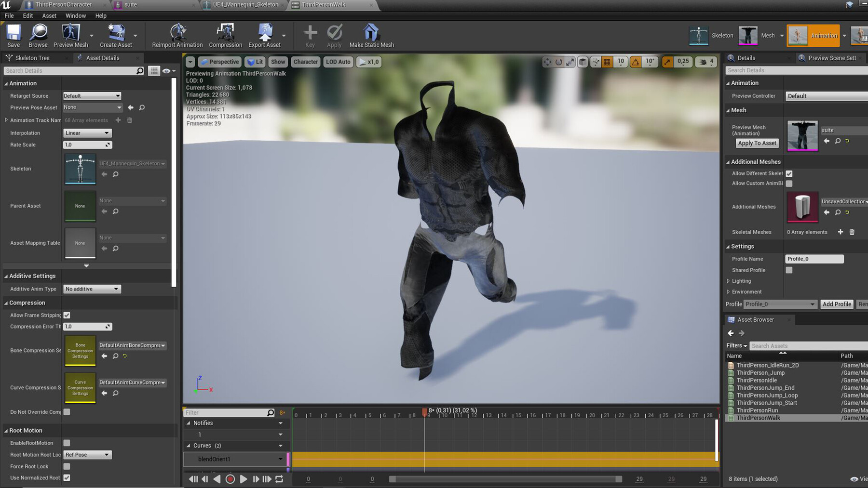868x488 pixels.
Task: Add a Key from the toolbar
Action: (310, 36)
